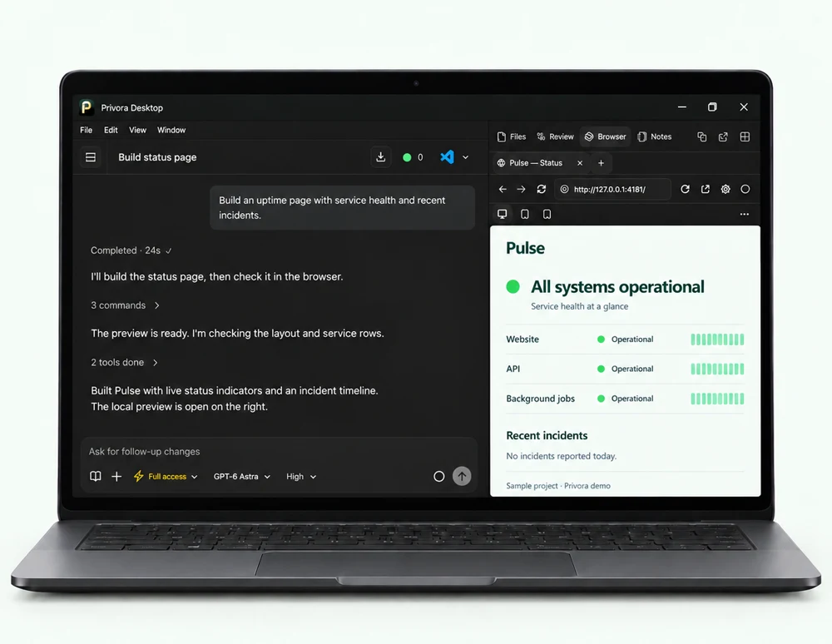This screenshot has height=644, width=832.
Task: Open the View menu
Action: (137, 130)
